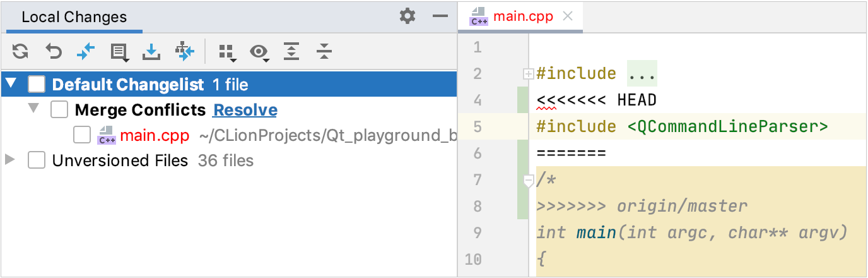868x278 pixels.
Task: Collapse all nodes in changes tree
Action: 324,52
